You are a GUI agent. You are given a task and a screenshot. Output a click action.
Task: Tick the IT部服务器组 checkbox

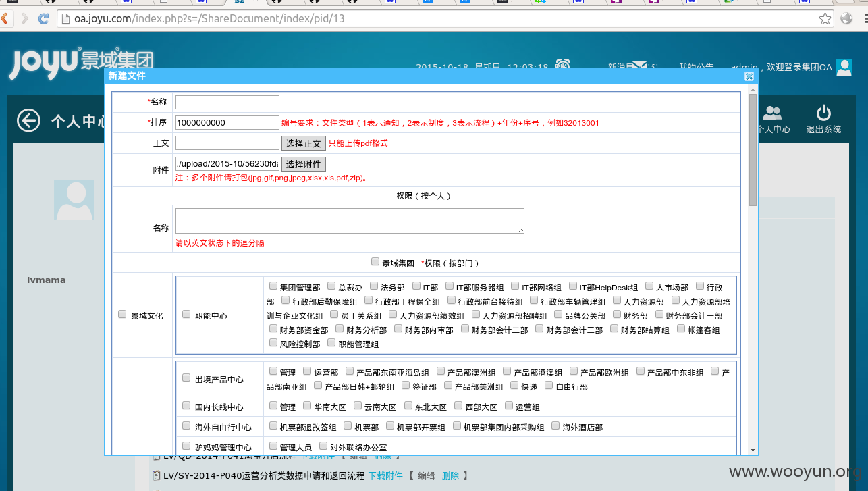449,286
